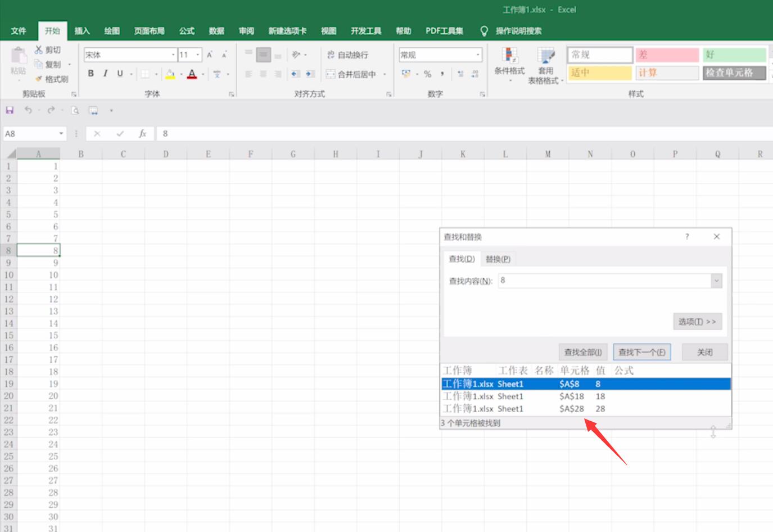The width and height of the screenshot is (773, 532).
Task: Open the number format dropdown showing 常规
Action: pos(478,55)
